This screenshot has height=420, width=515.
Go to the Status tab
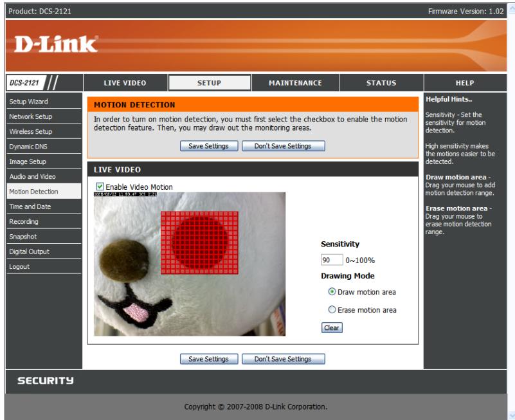coord(381,83)
